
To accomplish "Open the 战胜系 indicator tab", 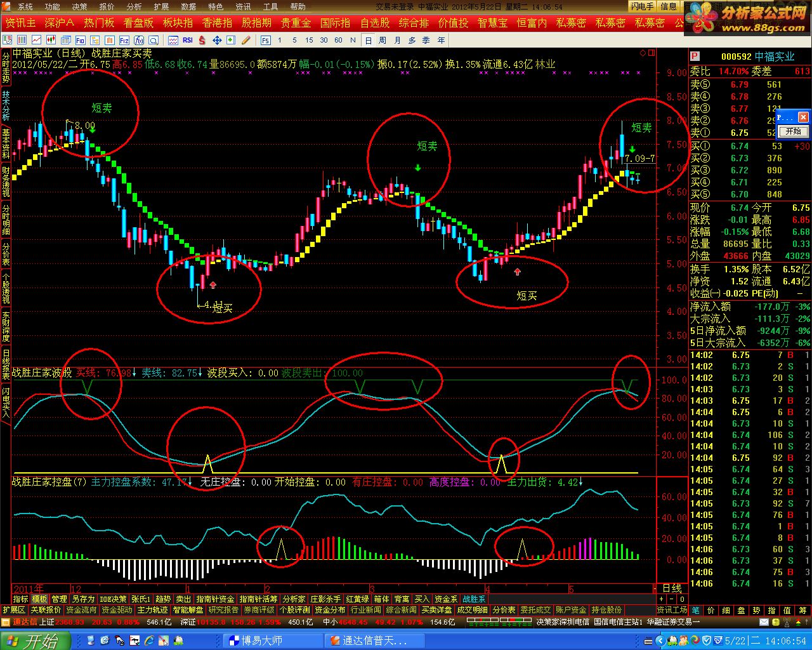I will click(474, 599).
